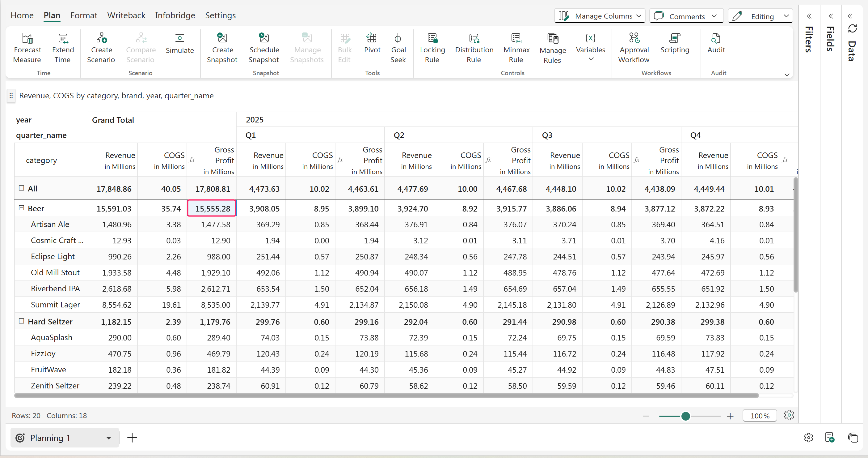This screenshot has width=868, height=458.
Task: Open the Comments button menu
Action: pos(686,16)
